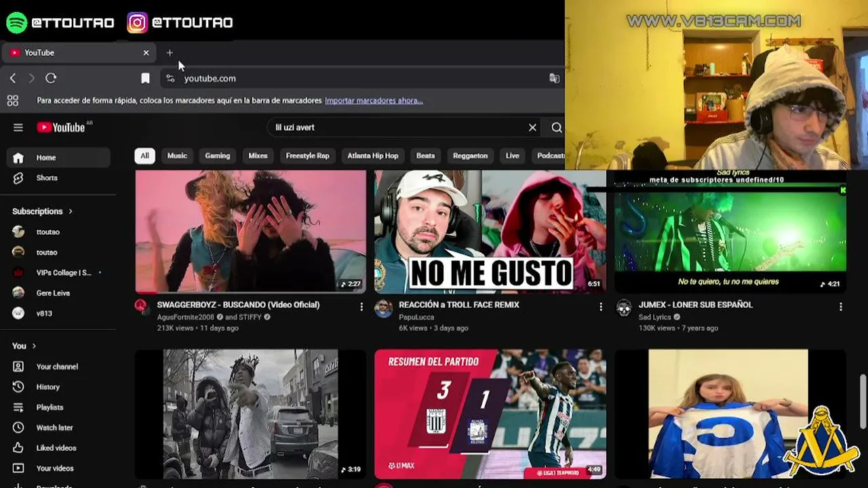Click the Importar marcadores ahora link
This screenshot has height=488, width=868.
click(374, 101)
